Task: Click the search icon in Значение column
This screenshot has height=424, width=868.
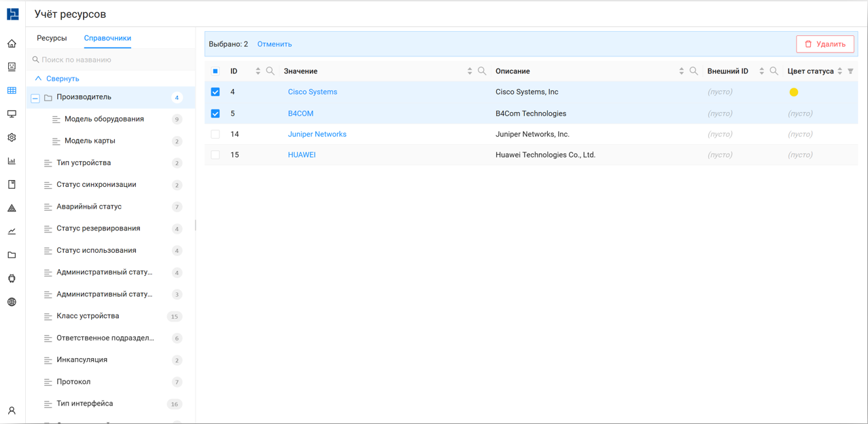Action: (x=482, y=71)
